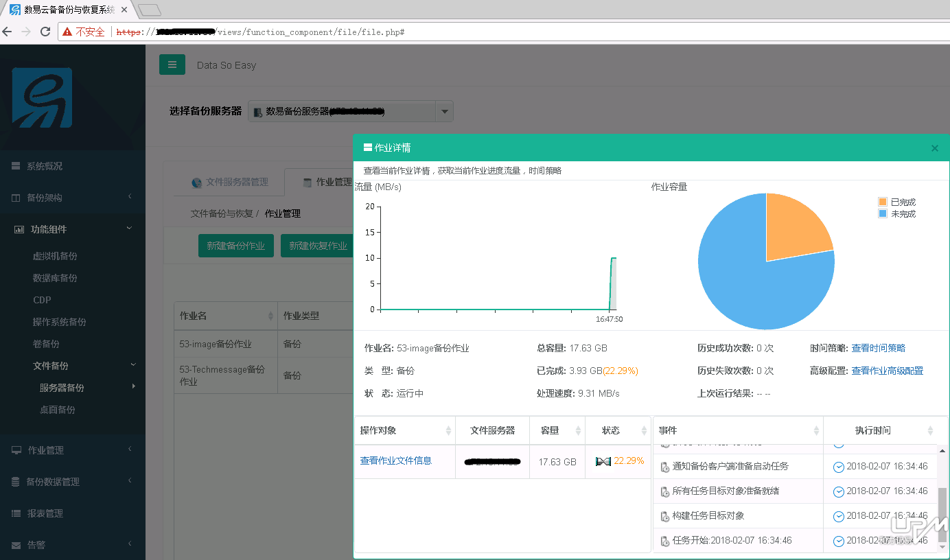Open 虚拟机备份 in the sidebar
950x560 pixels.
[x=55, y=256]
